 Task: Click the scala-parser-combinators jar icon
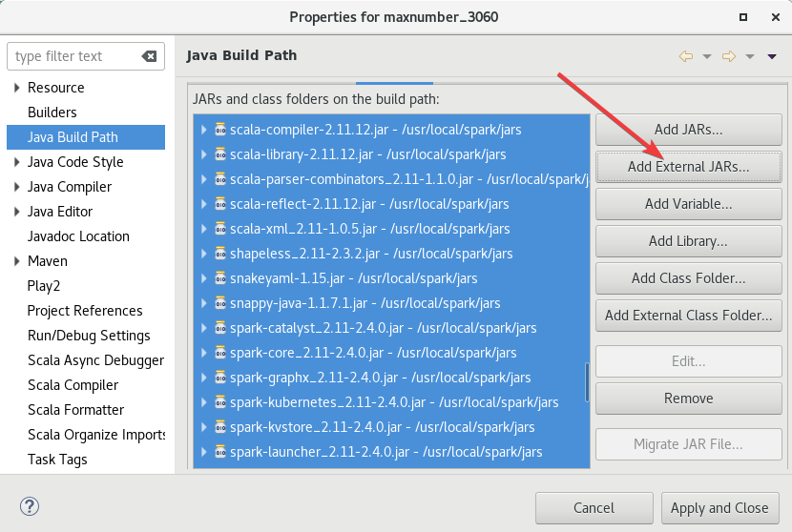point(220,178)
